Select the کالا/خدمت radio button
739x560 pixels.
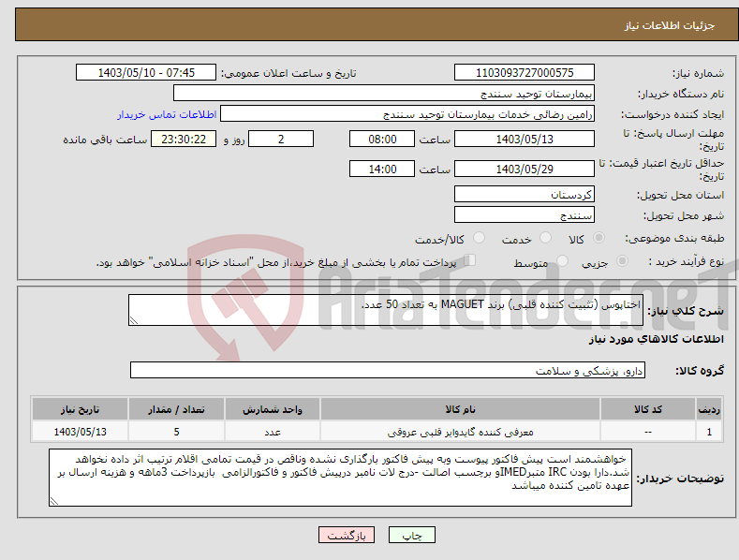[x=479, y=238]
